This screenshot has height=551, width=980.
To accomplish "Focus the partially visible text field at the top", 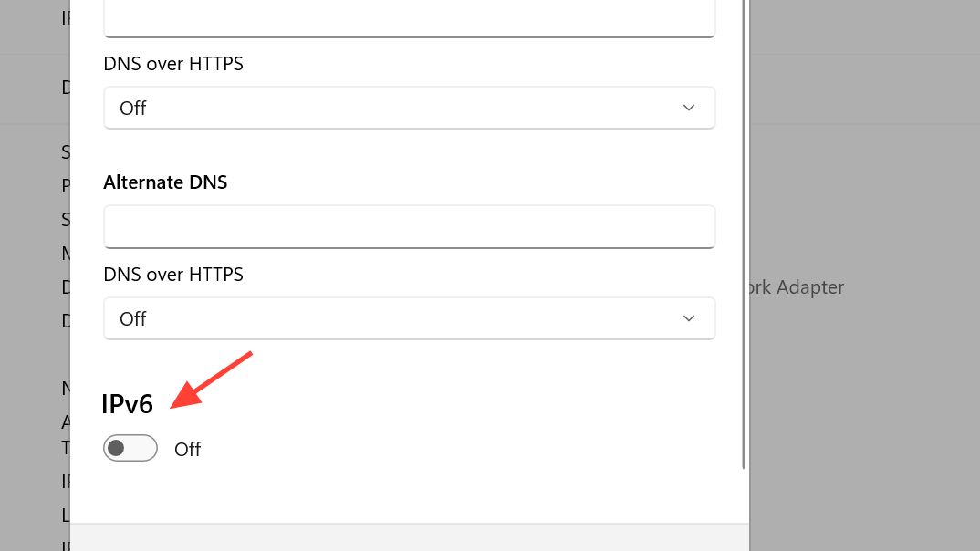I will [x=409, y=18].
